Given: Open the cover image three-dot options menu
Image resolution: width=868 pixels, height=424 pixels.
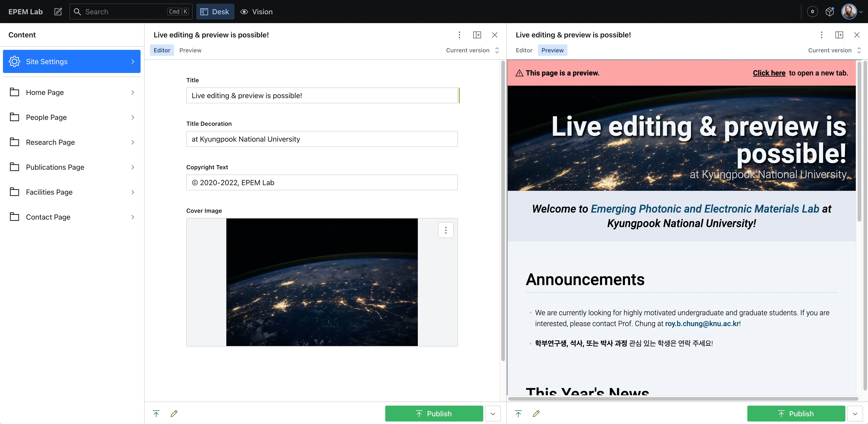Looking at the screenshot, I should pyautogui.click(x=445, y=230).
